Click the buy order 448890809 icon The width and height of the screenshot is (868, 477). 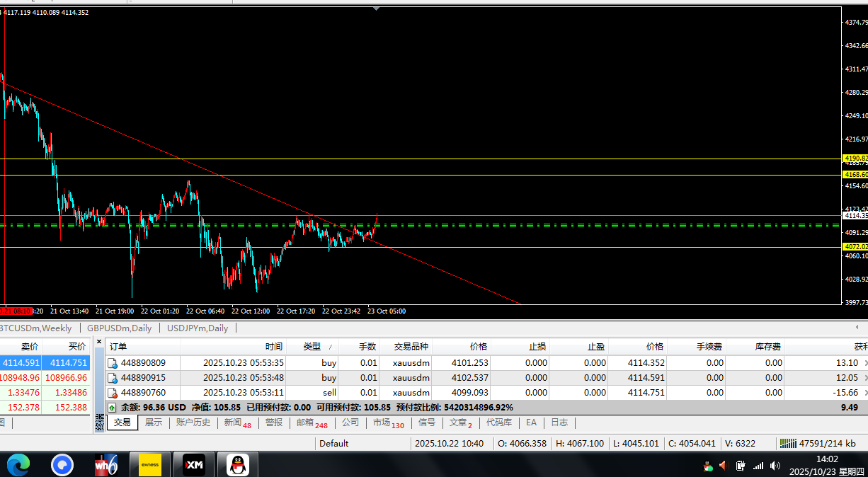tap(112, 363)
